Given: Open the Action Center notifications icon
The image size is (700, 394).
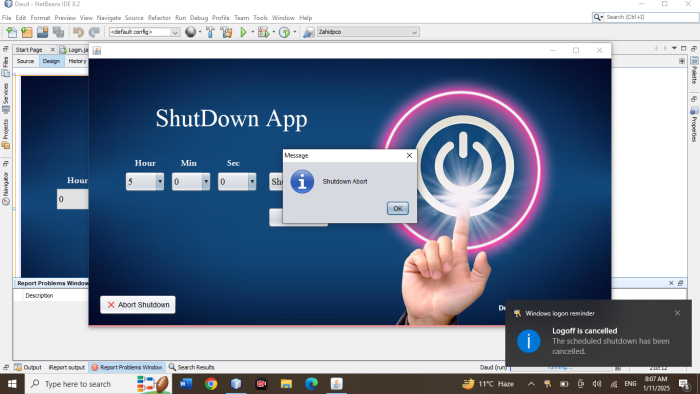Looking at the screenshot, I should point(684,384).
